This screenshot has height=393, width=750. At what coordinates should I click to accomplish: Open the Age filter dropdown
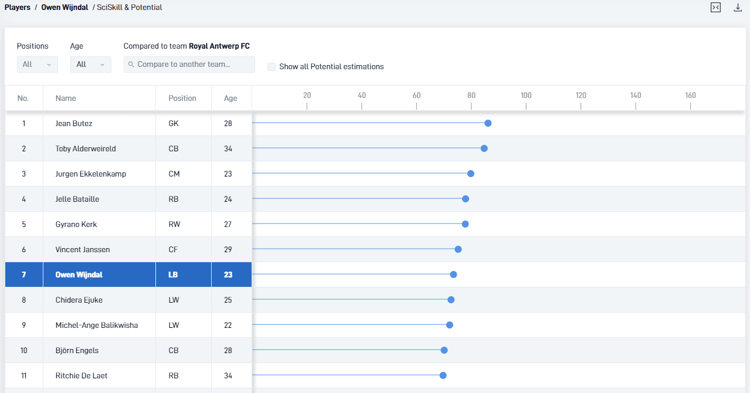91,65
